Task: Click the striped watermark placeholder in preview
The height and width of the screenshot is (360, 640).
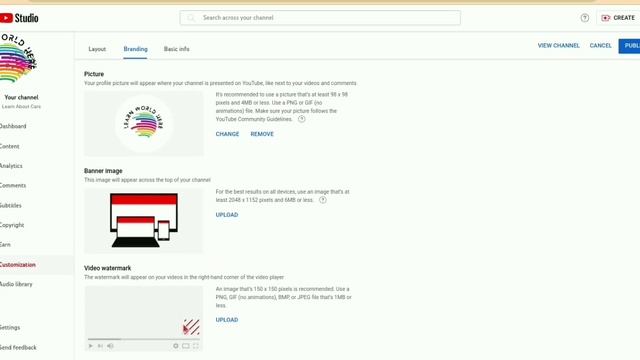Action: click(x=191, y=327)
